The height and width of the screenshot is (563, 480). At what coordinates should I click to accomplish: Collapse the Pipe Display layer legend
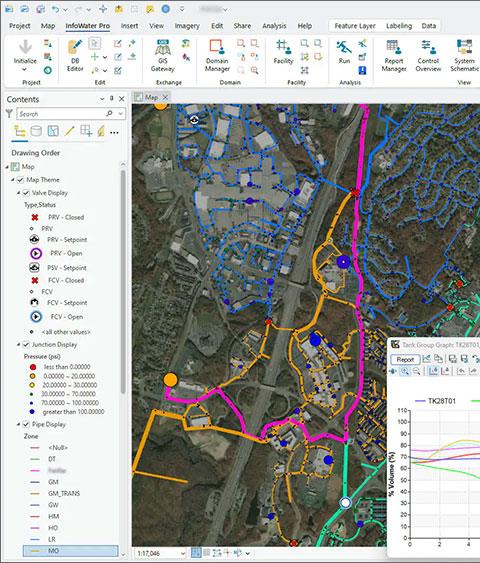coord(18,424)
